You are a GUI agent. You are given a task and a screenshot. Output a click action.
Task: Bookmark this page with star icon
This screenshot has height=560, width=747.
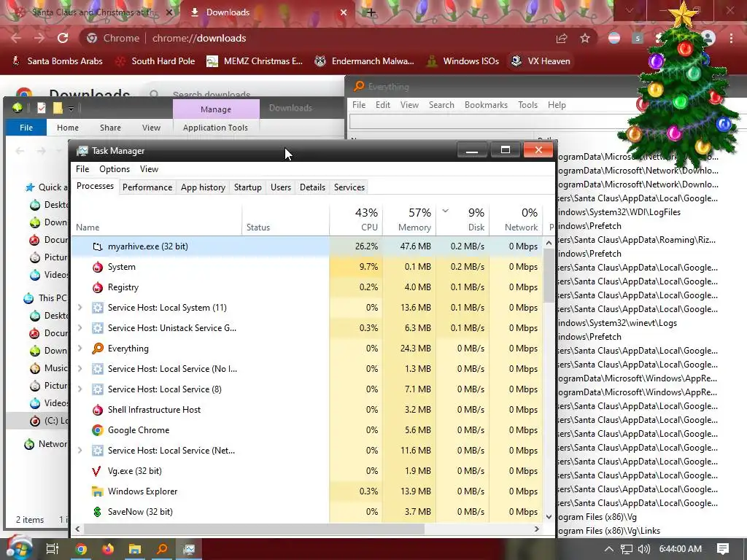coord(585,38)
